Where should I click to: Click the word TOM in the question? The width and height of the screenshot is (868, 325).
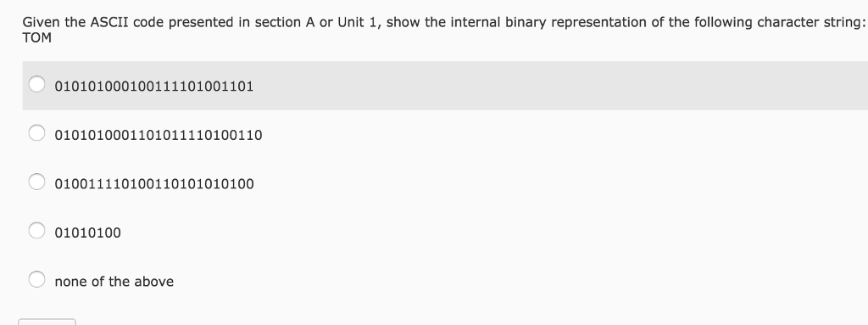[x=36, y=38]
